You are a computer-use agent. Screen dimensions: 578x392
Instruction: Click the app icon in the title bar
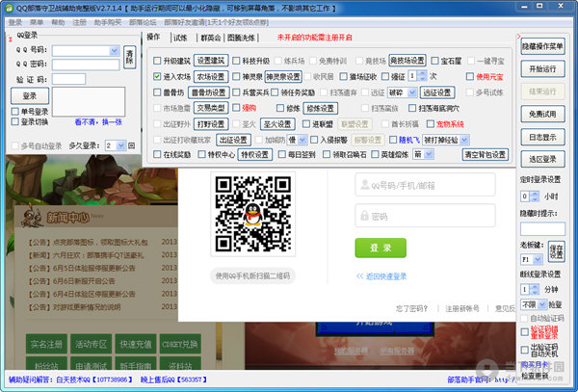[x=9, y=8]
